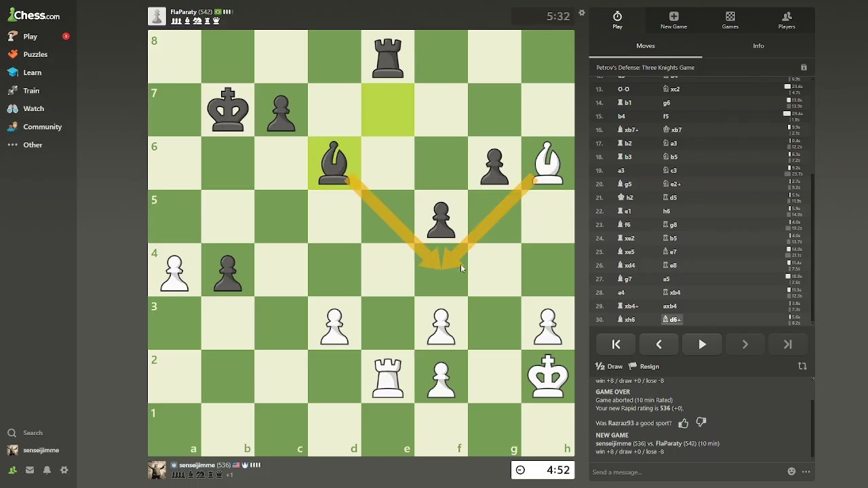Jump to first move button
The height and width of the screenshot is (488, 868).
616,344
